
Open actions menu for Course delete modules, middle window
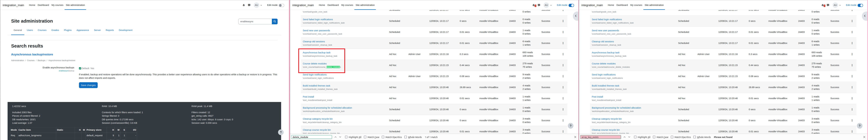[x=563, y=65]
